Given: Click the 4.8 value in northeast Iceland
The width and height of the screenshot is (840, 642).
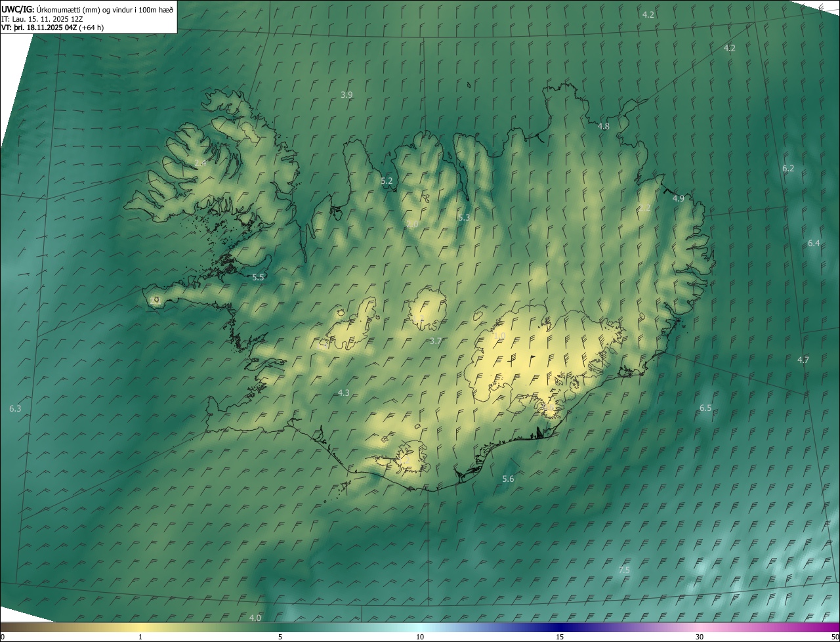Looking at the screenshot, I should point(603,126).
